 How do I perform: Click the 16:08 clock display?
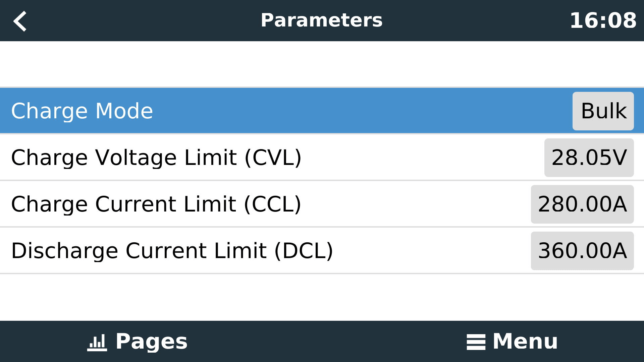pyautogui.click(x=604, y=20)
